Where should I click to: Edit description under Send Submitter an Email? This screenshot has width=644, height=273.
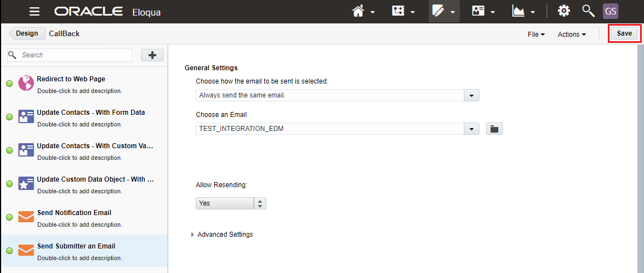[80, 258]
